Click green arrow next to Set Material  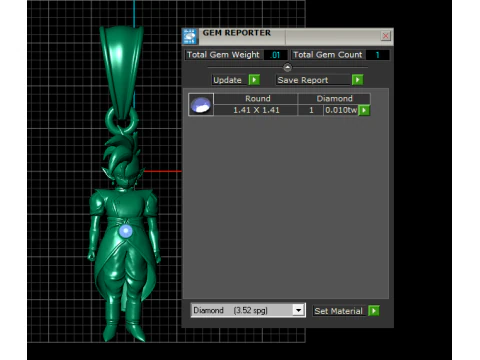(374, 311)
